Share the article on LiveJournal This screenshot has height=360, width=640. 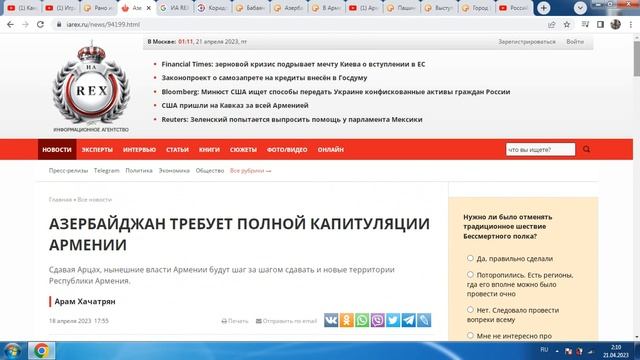pyautogui.click(x=424, y=320)
